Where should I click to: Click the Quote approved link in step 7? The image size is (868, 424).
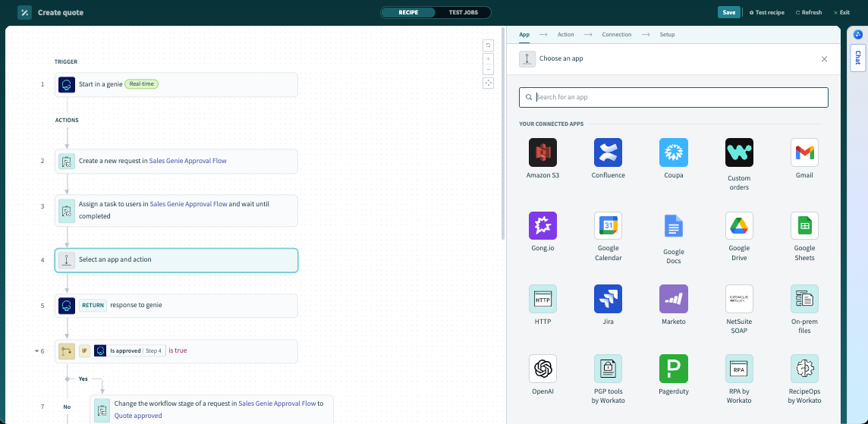pos(138,415)
